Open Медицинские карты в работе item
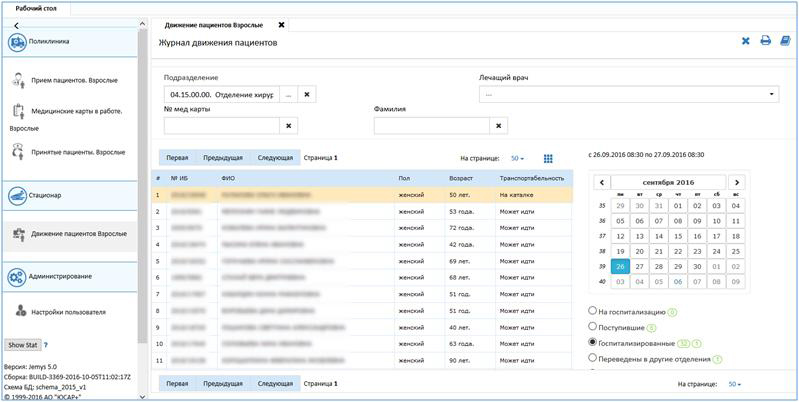799x402 pixels. tap(76, 111)
